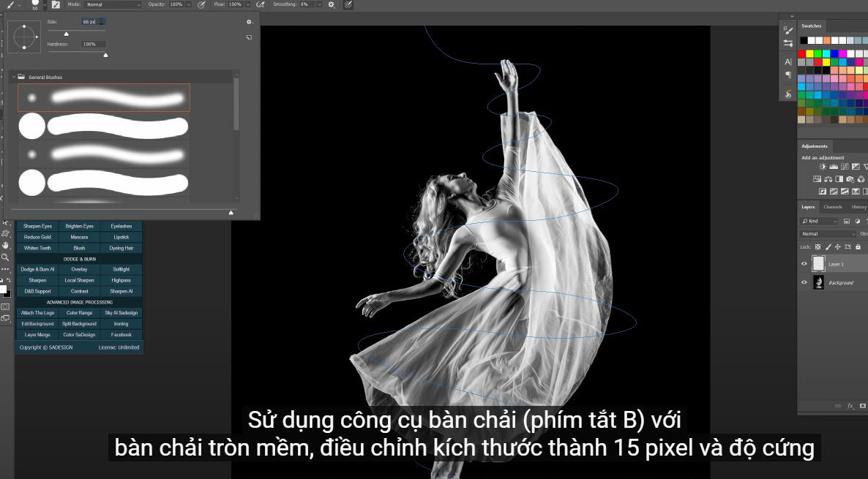Open layer Kind filter dropdown

pyautogui.click(x=820, y=221)
